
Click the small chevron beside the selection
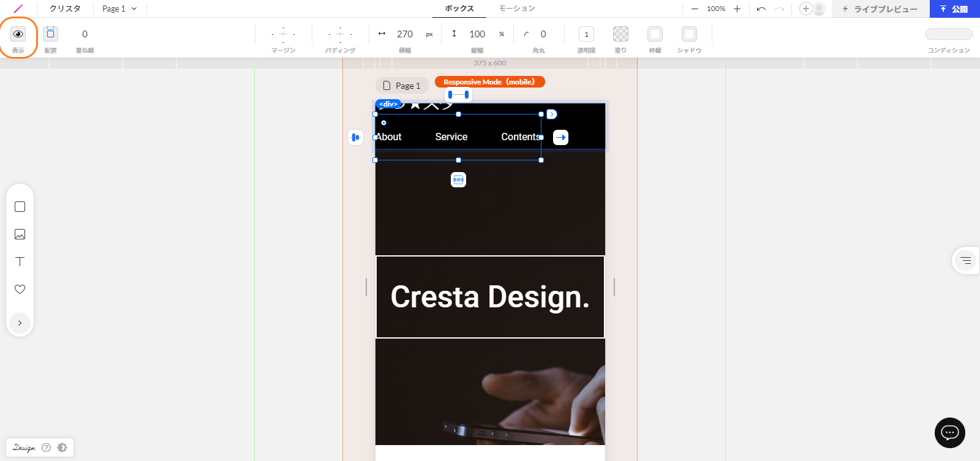click(x=552, y=114)
